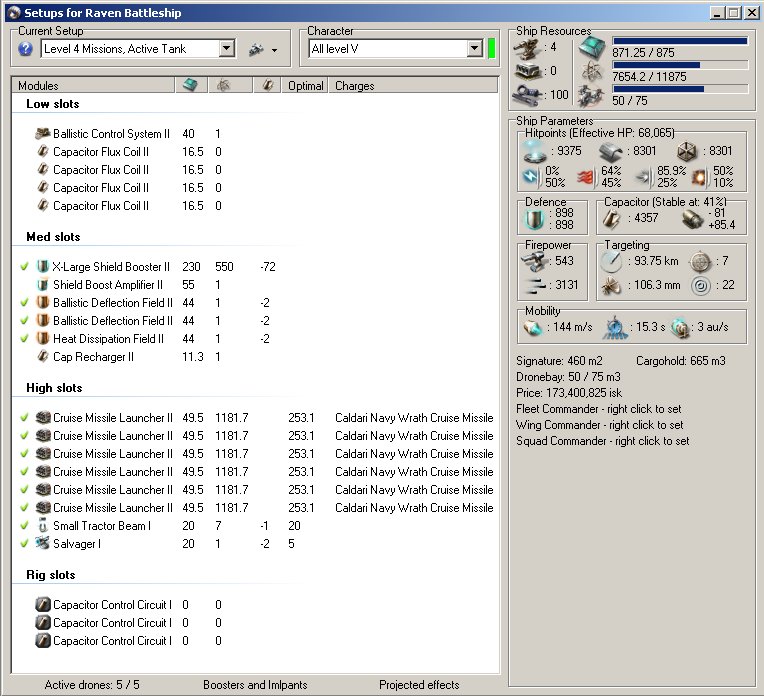Click the structure hitpoints icon
The image size is (764, 696).
coord(688,152)
